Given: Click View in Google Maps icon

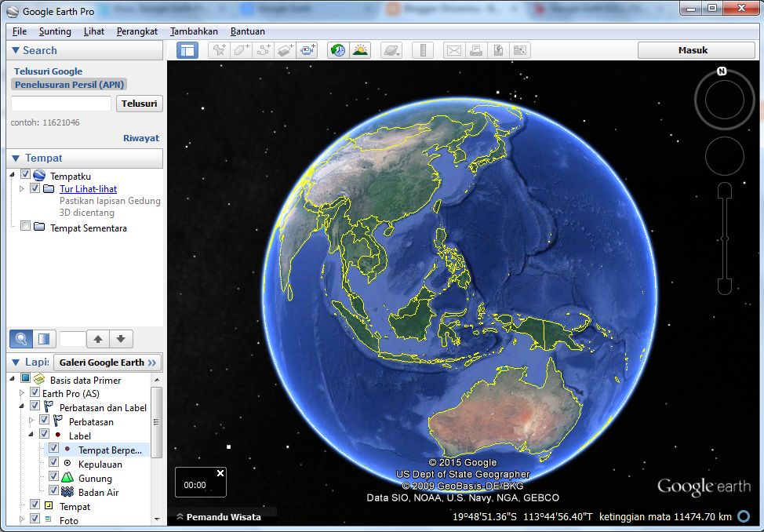Looking at the screenshot, I should coord(520,50).
